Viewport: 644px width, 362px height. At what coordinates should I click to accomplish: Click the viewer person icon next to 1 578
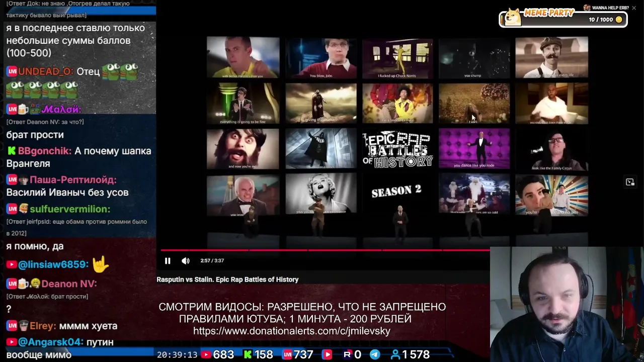point(395,354)
